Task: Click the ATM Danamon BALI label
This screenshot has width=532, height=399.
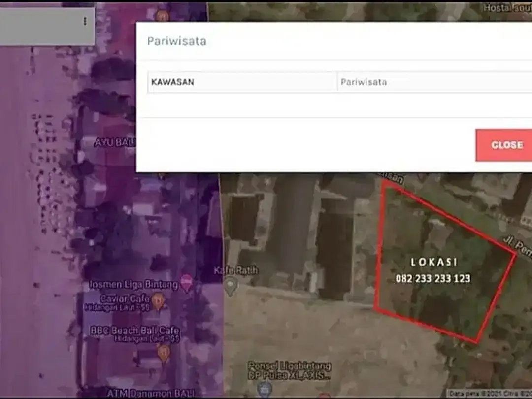Action: 151,394
